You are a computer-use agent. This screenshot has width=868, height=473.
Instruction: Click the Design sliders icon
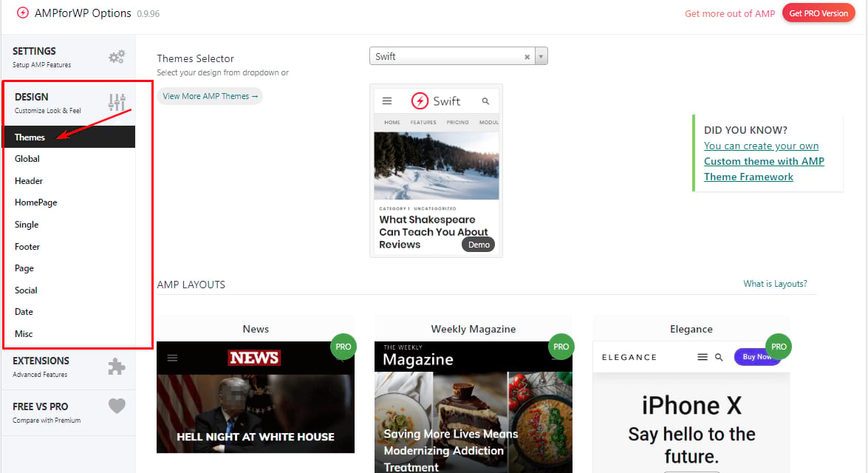tap(117, 103)
